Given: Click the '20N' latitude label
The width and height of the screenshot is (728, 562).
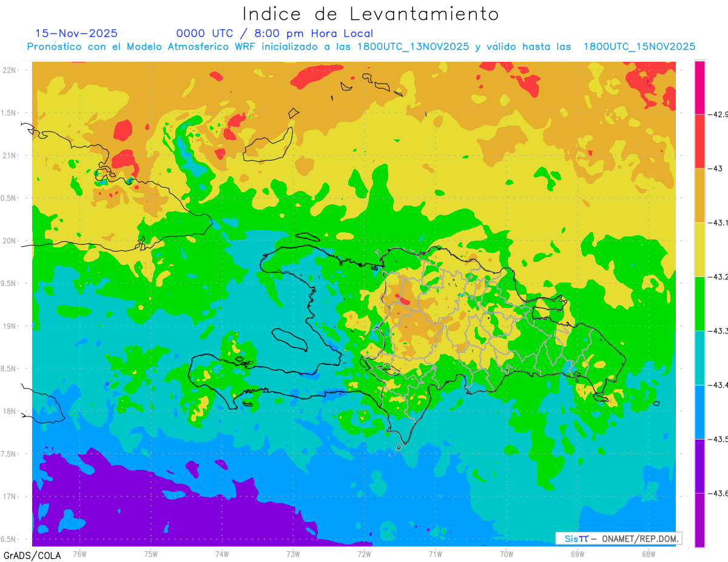Looking at the screenshot, I should [x=10, y=241].
